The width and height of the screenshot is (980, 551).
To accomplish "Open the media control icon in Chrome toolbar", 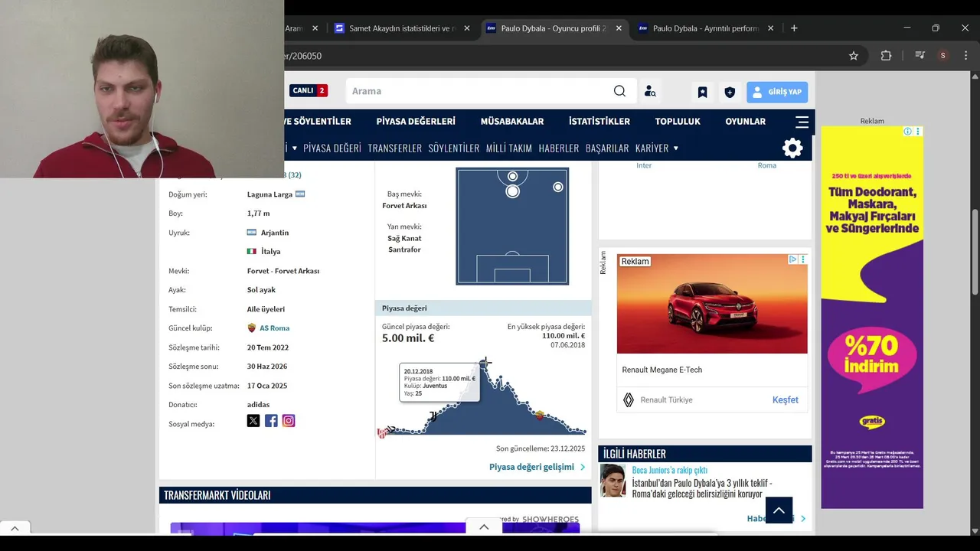I will tap(920, 56).
